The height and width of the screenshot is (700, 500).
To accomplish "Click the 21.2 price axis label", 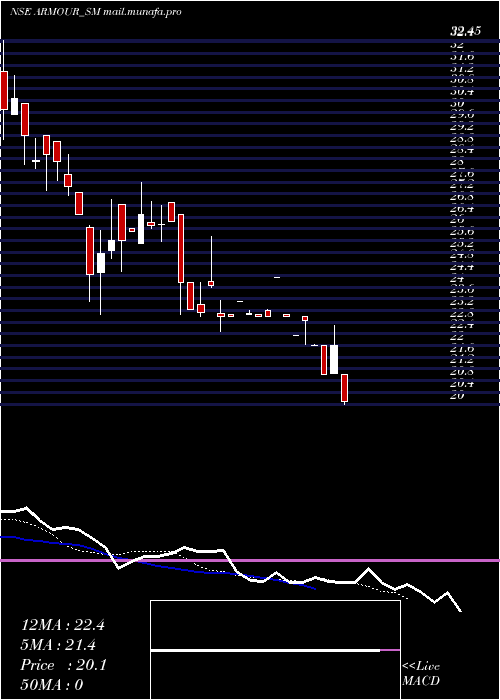I will [x=462, y=360].
